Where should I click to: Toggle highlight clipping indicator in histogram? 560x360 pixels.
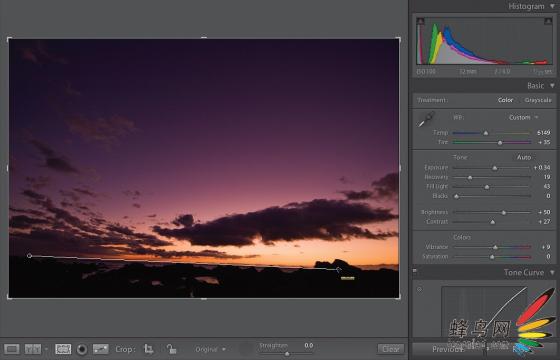[548, 21]
